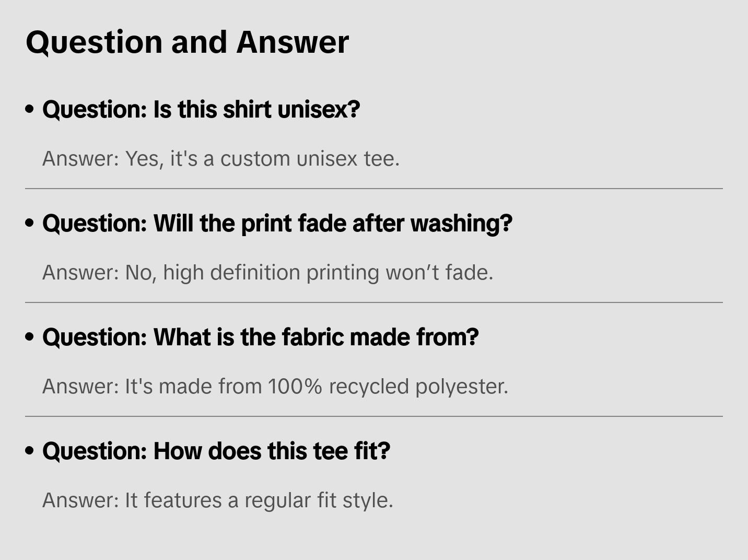Select the "Is this shirt unisex?" question
The width and height of the screenshot is (748, 560).
click(x=201, y=110)
